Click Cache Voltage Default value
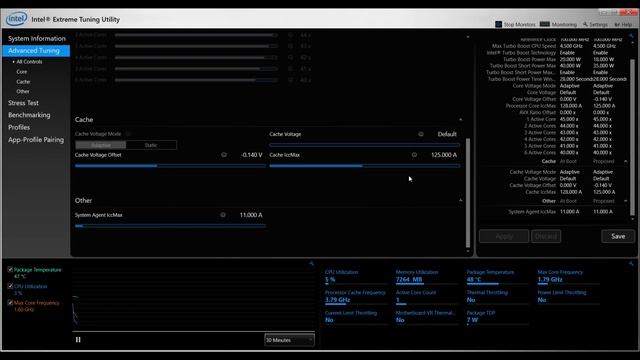Viewport: 640px width, 360px height. [447, 134]
